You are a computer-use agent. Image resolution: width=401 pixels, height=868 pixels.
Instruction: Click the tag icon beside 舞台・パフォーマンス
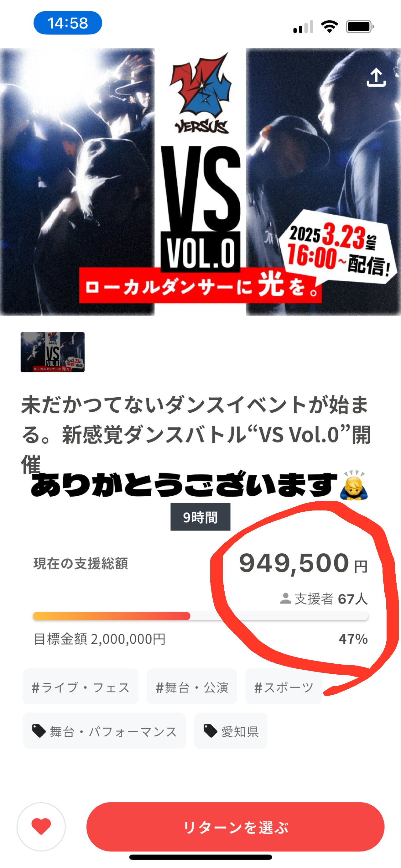[x=39, y=731]
